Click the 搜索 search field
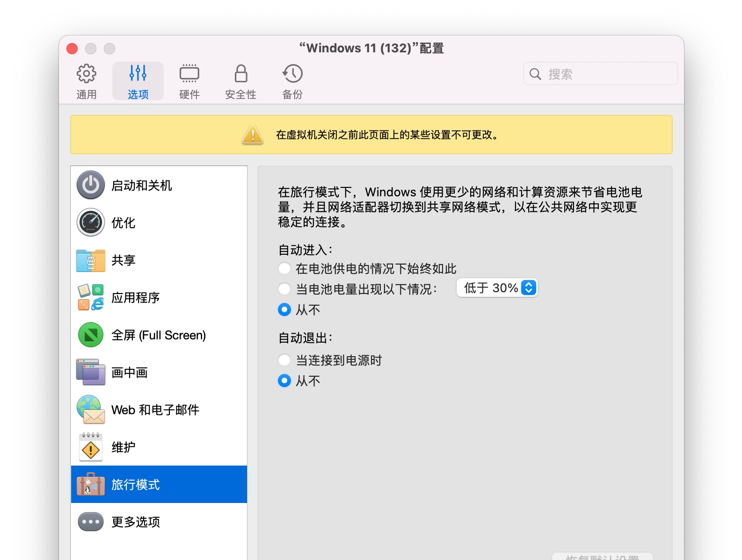Screen dimensions: 742x560 tap(601, 74)
